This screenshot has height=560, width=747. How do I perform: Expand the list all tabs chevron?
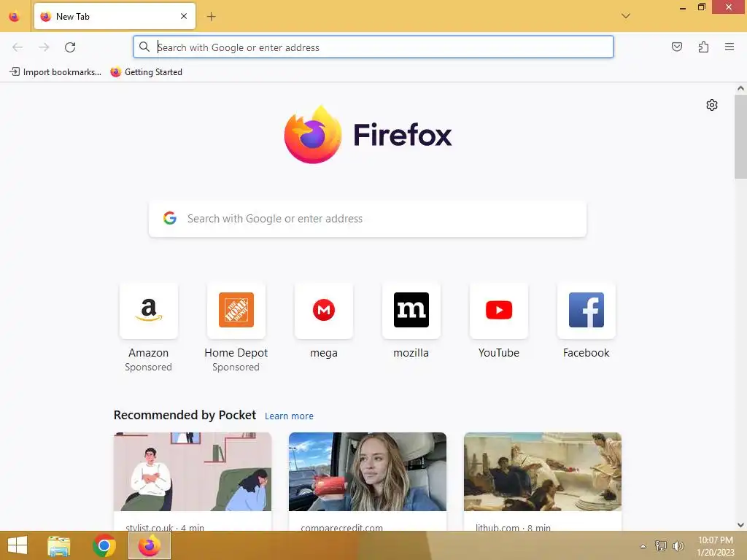point(625,16)
